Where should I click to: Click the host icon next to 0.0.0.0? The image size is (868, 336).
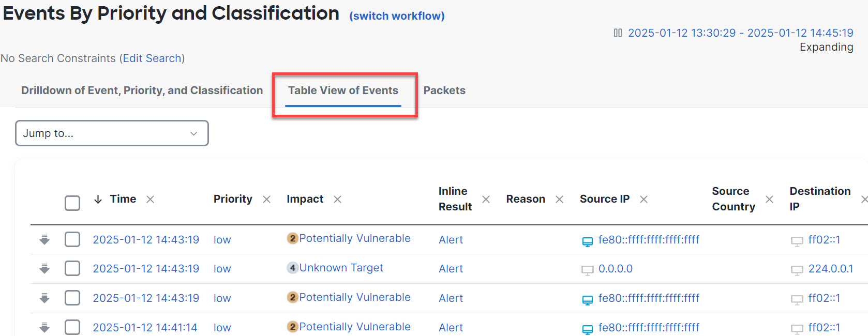(x=588, y=269)
